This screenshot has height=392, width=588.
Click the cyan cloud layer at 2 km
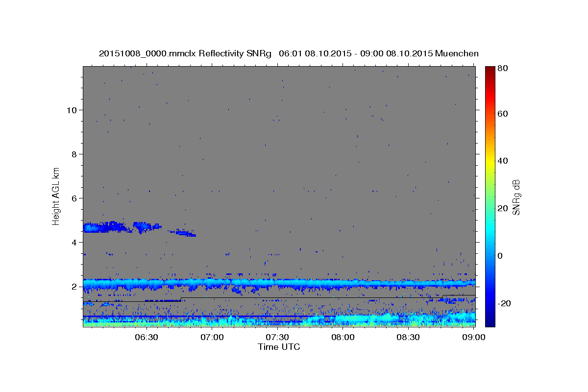point(279,284)
